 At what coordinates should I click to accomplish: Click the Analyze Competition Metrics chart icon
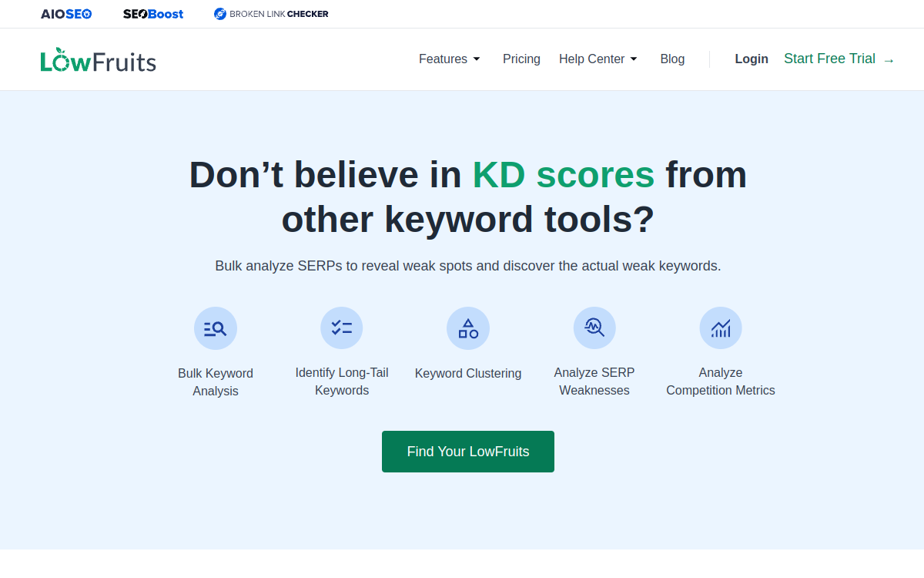(721, 328)
